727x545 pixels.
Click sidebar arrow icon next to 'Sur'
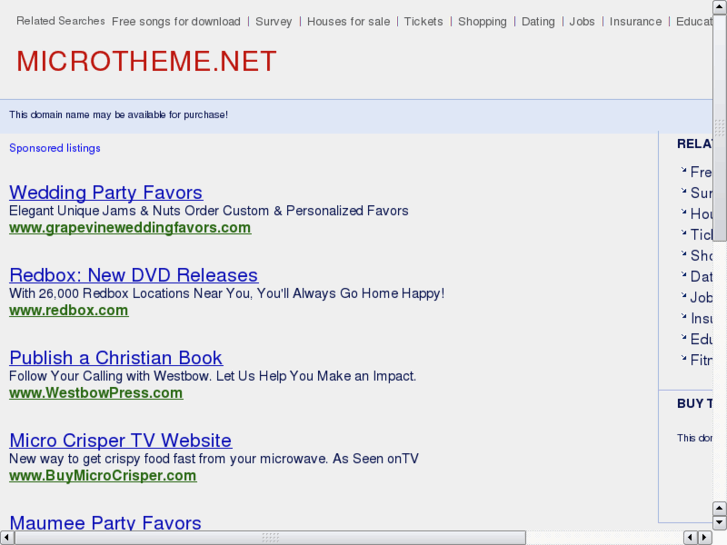click(683, 191)
